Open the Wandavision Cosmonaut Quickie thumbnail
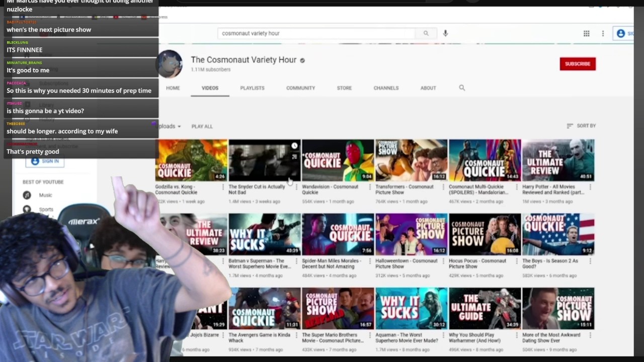Image resolution: width=644 pixels, height=362 pixels. click(x=338, y=160)
